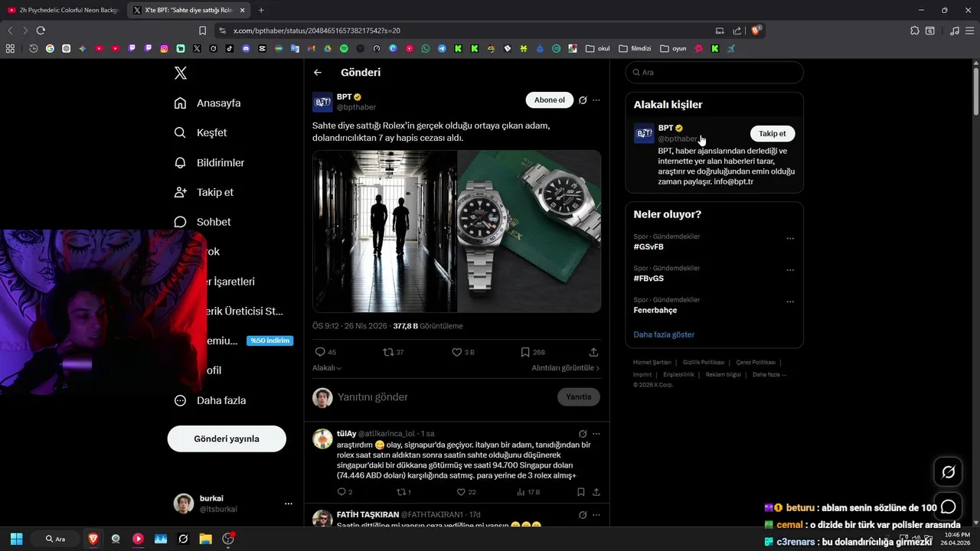
Task: Open more options on tülAy's reply
Action: 596,434
